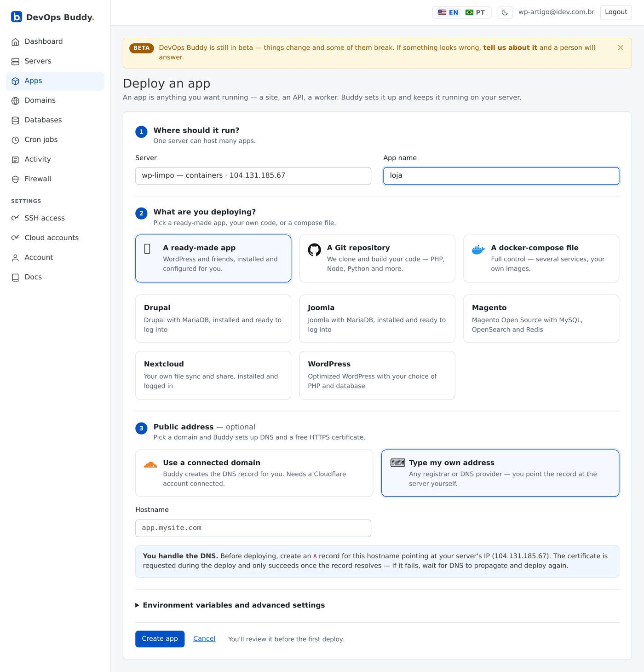The image size is (644, 672).
Task: Click the Databases cylinder icon
Action: (x=15, y=121)
